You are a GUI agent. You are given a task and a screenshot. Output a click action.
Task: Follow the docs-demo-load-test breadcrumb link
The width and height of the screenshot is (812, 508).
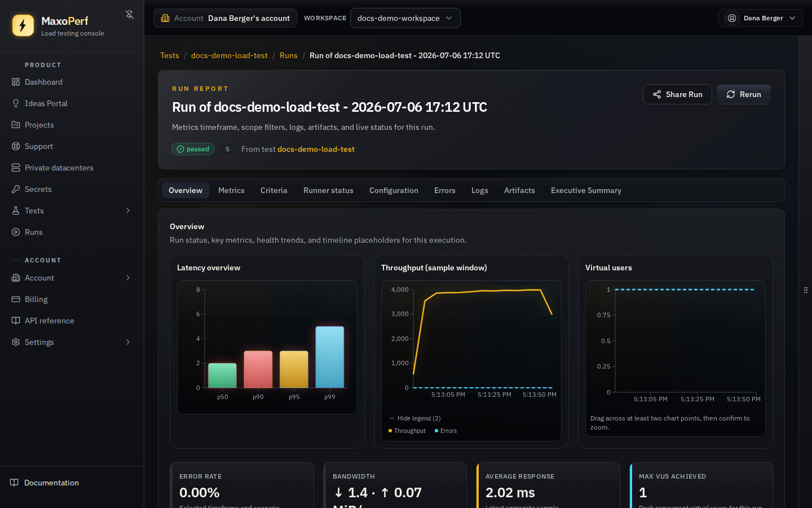click(x=230, y=55)
